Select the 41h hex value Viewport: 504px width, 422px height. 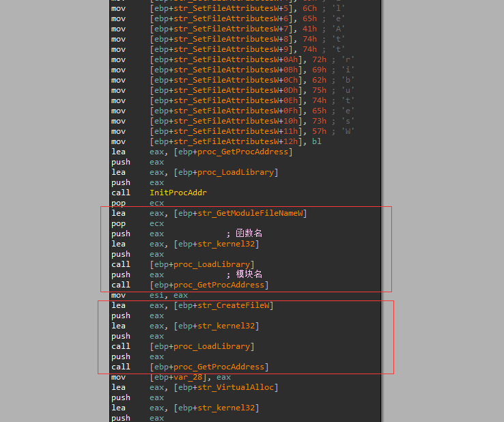[x=309, y=29]
